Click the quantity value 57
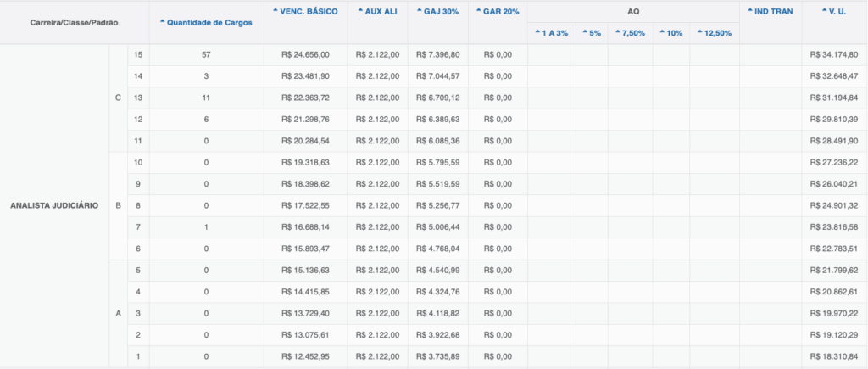Viewport: 868px width, 369px height. [205, 54]
